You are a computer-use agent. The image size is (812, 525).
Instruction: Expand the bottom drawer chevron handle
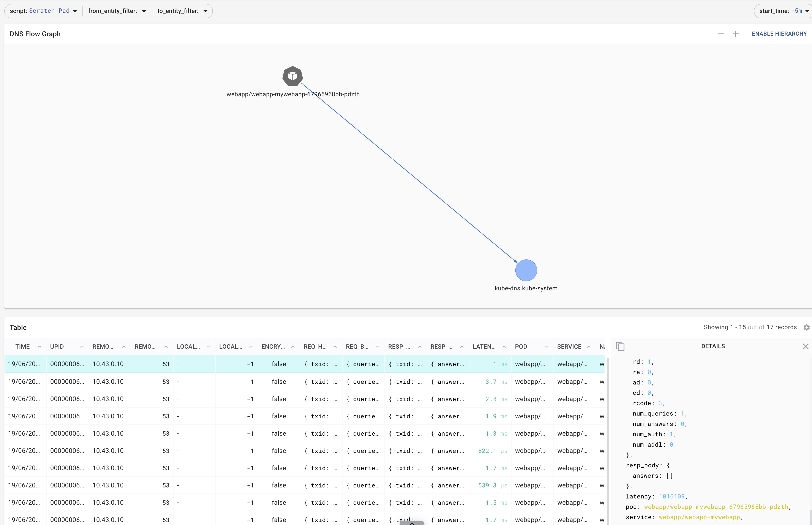[x=412, y=523]
